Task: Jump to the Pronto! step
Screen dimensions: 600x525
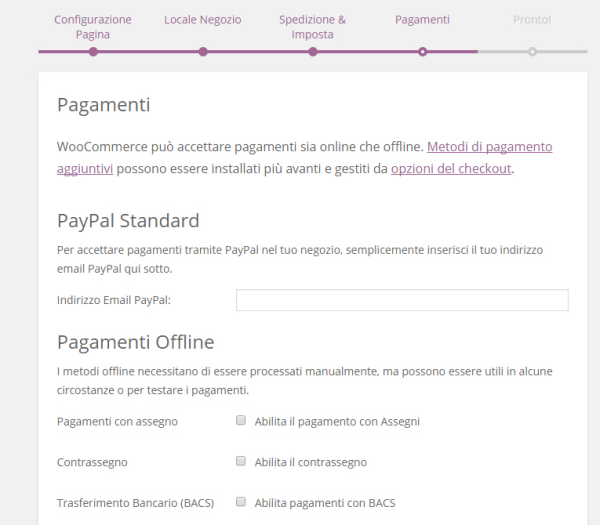Action: pos(532,20)
